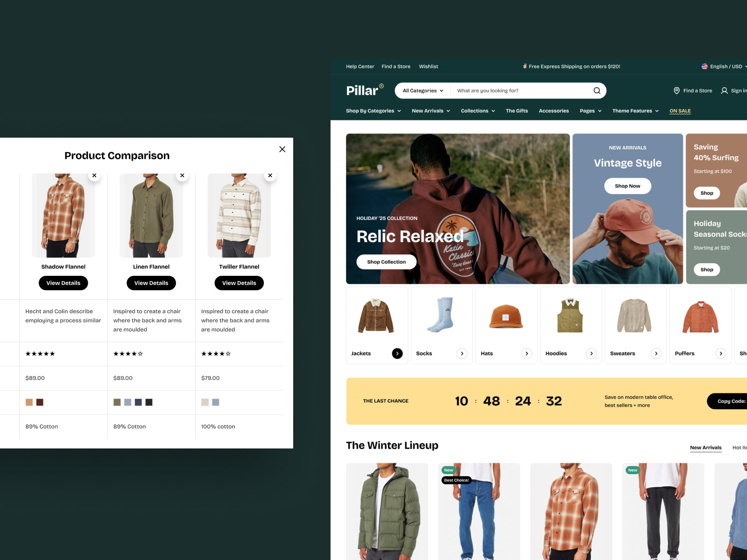Click the Sign in user icon
This screenshot has width=747, height=560.
724,91
